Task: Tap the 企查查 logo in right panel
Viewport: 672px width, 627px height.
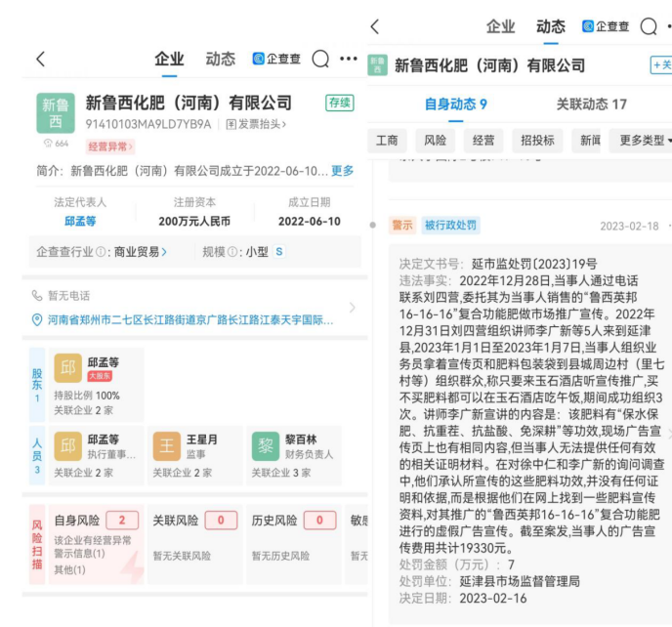Action: pyautogui.click(x=606, y=26)
